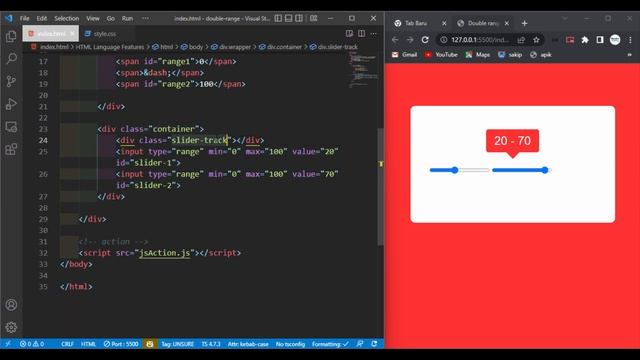Select body breadcrumb segment

coord(192,47)
